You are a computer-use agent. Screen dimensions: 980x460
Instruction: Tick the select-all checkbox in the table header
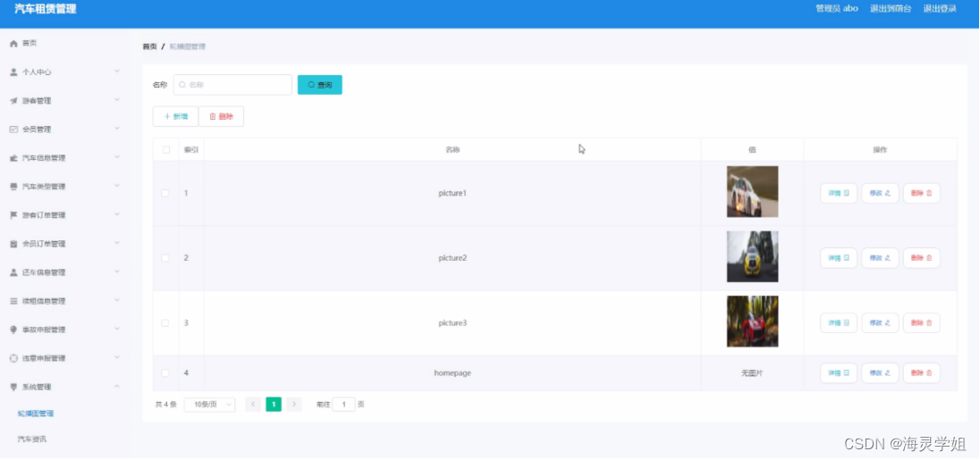pos(165,150)
